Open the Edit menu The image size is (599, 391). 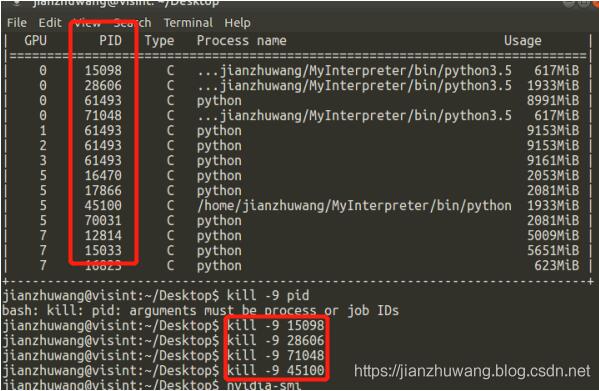50,23
